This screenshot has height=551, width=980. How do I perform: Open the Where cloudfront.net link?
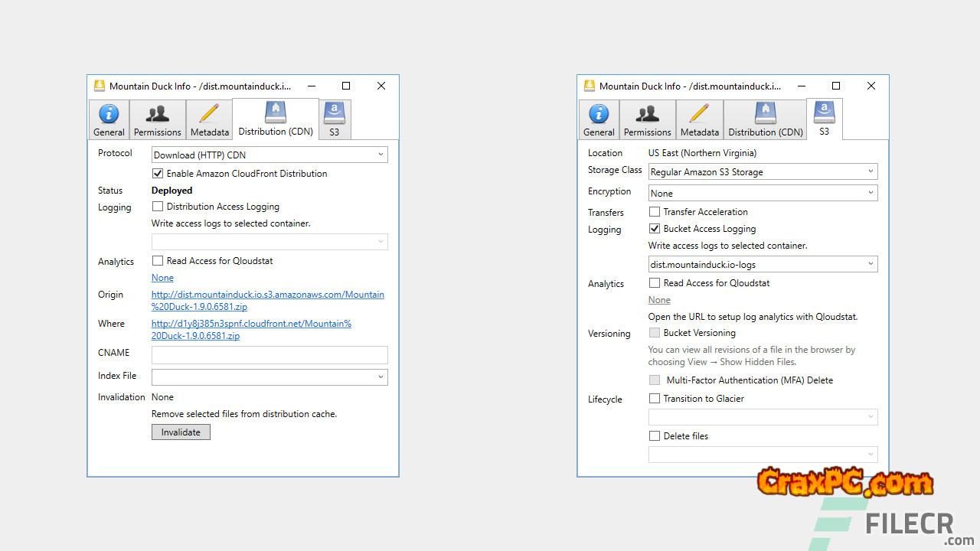(251, 330)
